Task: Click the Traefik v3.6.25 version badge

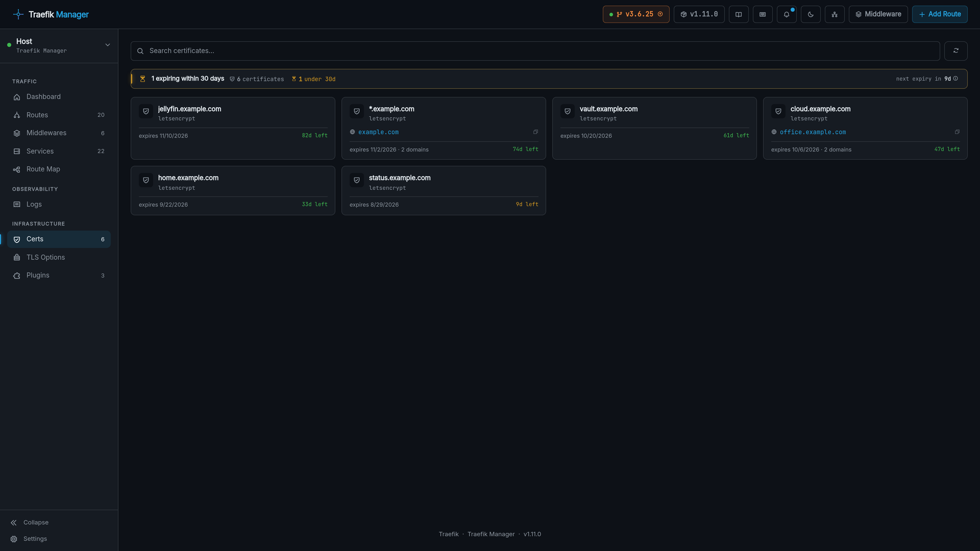Action: click(x=636, y=14)
